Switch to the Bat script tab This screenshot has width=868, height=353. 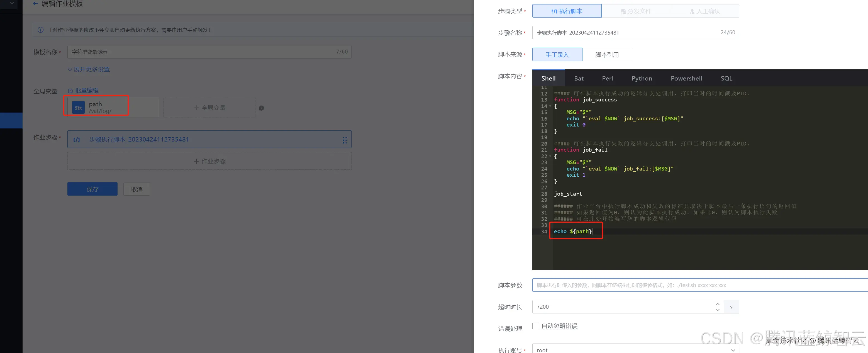(x=579, y=78)
